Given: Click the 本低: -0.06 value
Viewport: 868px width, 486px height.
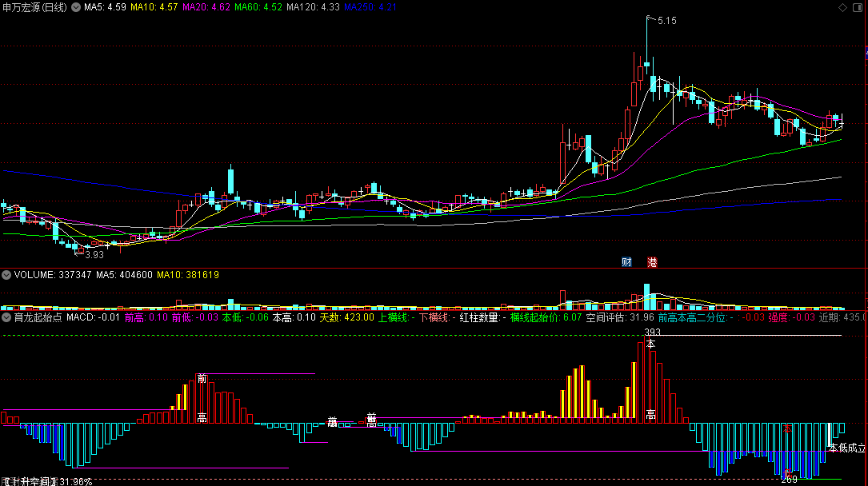Looking at the screenshot, I should pyautogui.click(x=246, y=317).
